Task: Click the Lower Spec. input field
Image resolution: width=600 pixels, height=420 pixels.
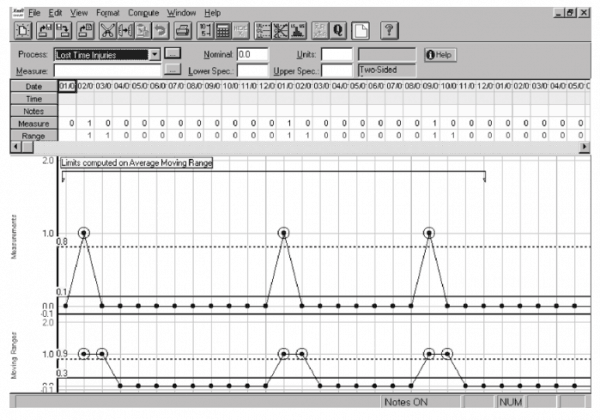Action: pos(253,71)
